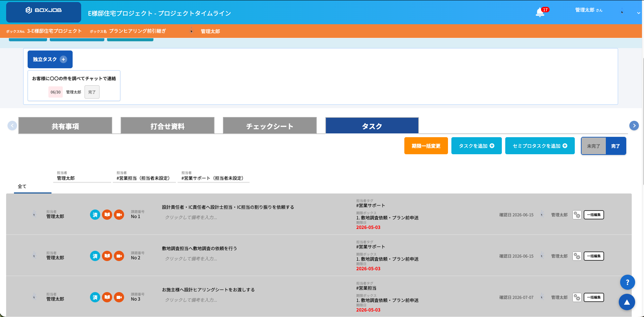Open the video icon for task No 2
This screenshot has height=317, width=644.
119,256
